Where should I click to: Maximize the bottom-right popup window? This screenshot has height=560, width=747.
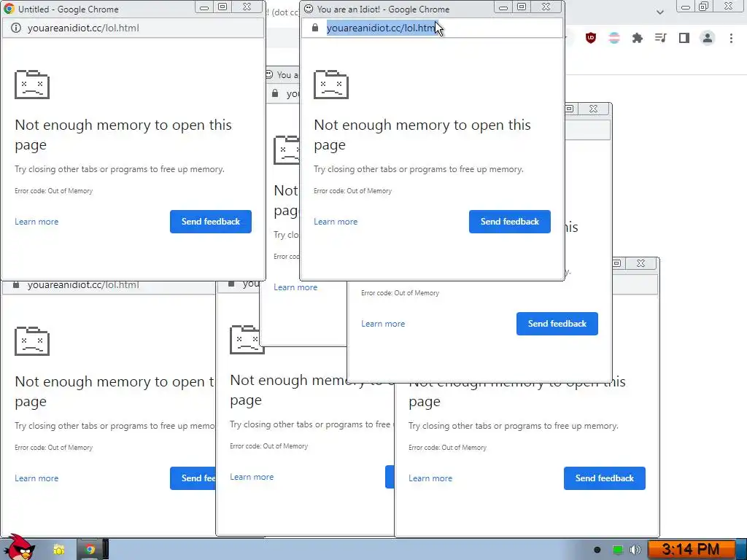tap(617, 262)
